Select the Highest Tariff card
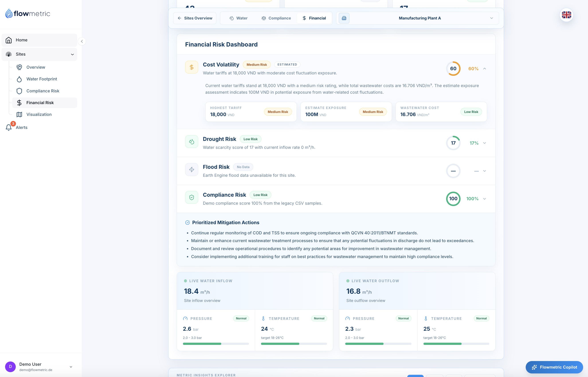The width and height of the screenshot is (588, 377). [x=251, y=112]
